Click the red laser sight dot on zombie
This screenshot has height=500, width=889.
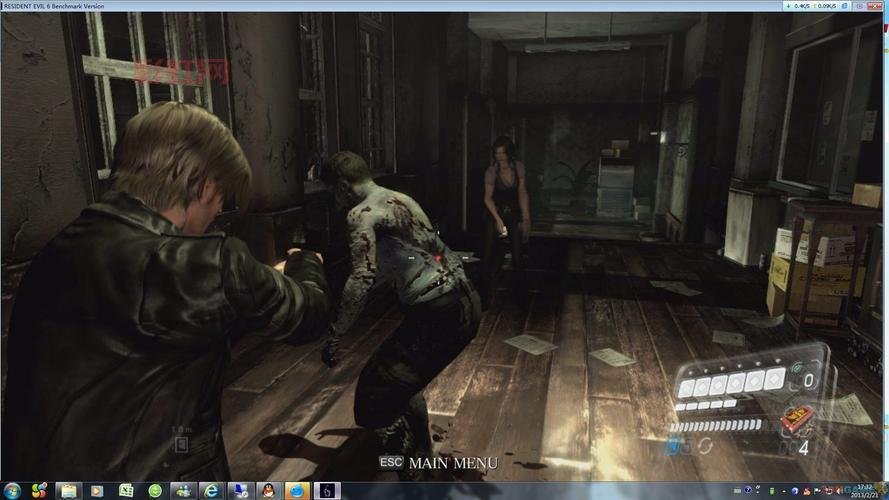(438, 258)
